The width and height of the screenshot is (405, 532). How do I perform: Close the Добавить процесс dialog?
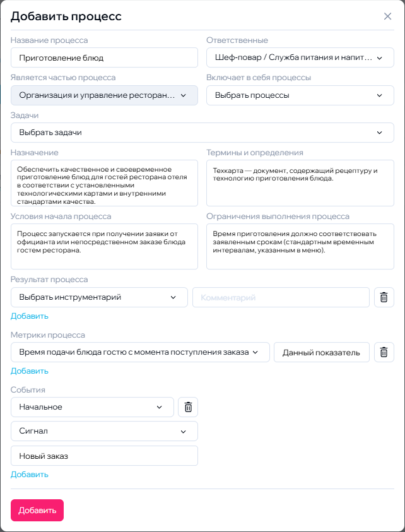[x=387, y=16]
